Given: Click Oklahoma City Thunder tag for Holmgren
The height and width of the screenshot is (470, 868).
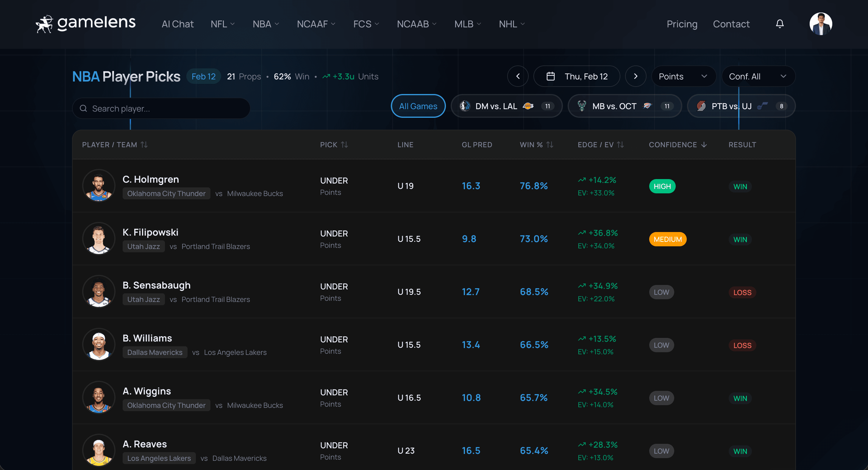Looking at the screenshot, I should [166, 193].
